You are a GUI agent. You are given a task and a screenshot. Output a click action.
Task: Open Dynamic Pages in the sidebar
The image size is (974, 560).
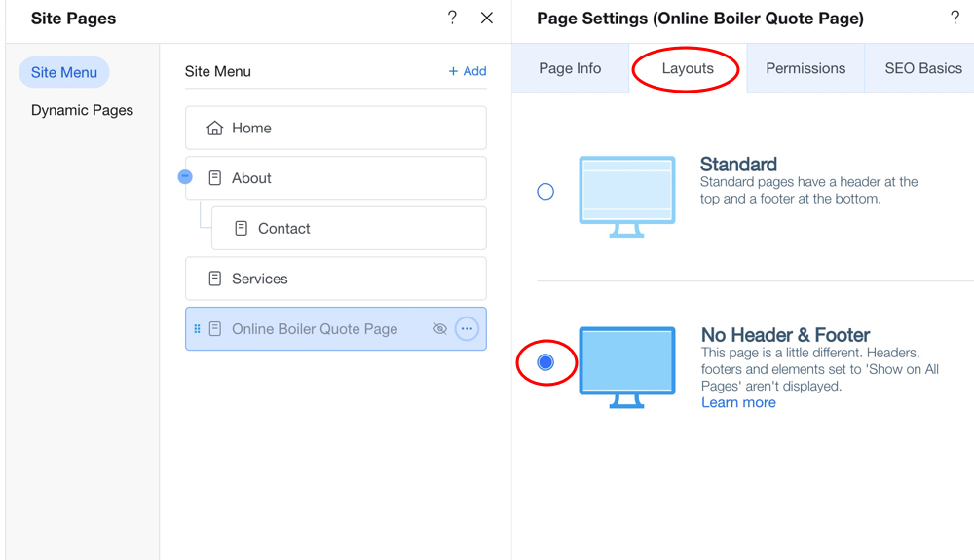(x=82, y=110)
